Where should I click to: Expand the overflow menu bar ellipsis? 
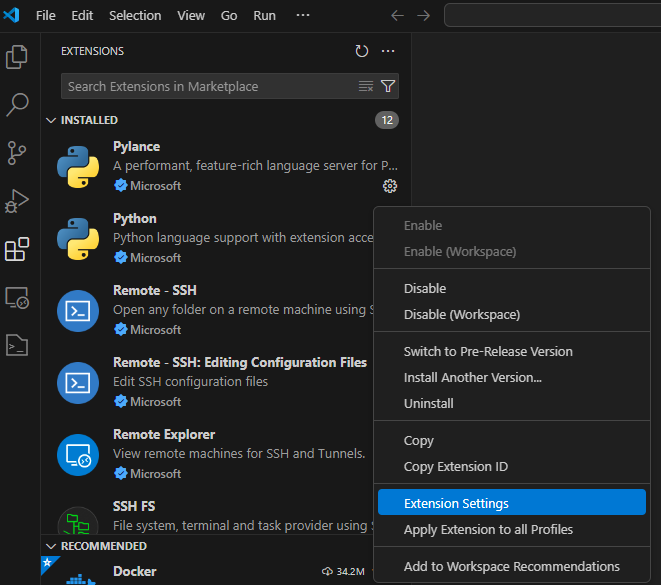[x=303, y=15]
